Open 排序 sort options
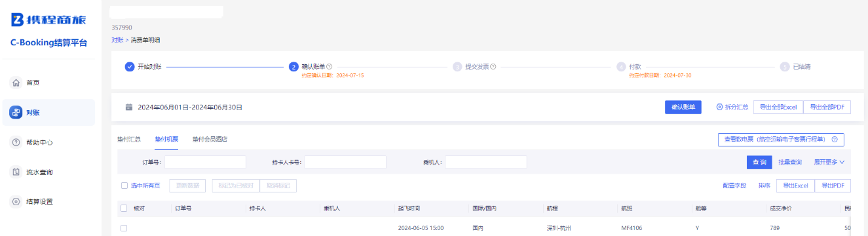Image resolution: width=868 pixels, height=236 pixels. click(x=764, y=186)
